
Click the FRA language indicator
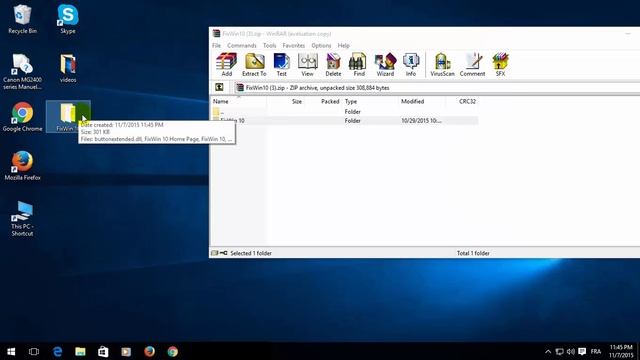click(x=596, y=351)
